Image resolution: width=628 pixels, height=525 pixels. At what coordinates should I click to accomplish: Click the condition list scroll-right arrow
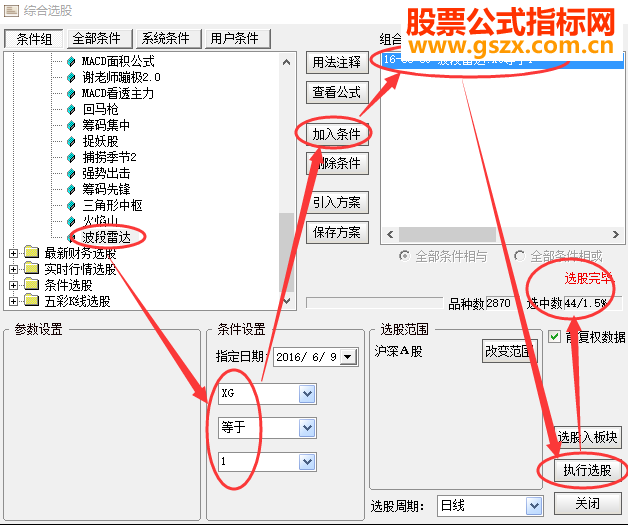click(616, 234)
